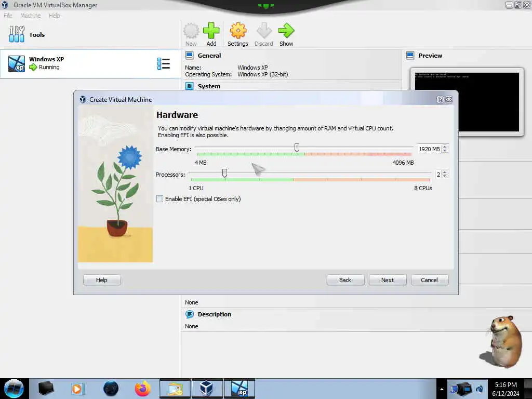Click the question mark help icon in dialog title

click(x=440, y=99)
